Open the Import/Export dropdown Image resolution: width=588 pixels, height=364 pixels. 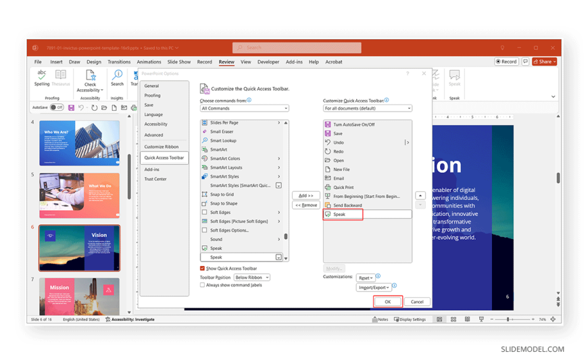click(x=374, y=288)
